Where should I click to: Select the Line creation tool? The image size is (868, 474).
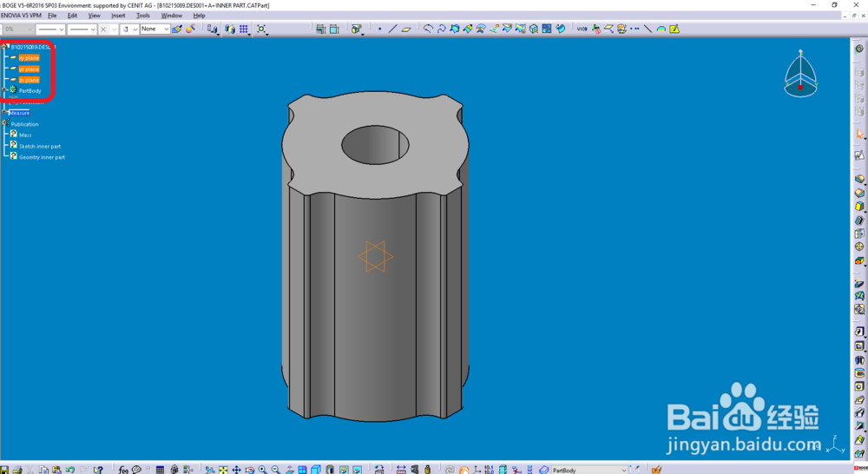tap(393, 29)
